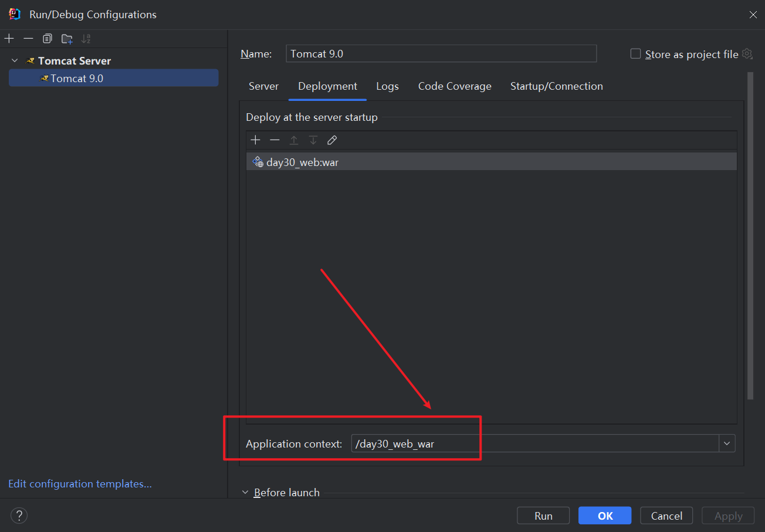Enable Store as project file checkbox
Screen dimensions: 765x532
[635, 53]
